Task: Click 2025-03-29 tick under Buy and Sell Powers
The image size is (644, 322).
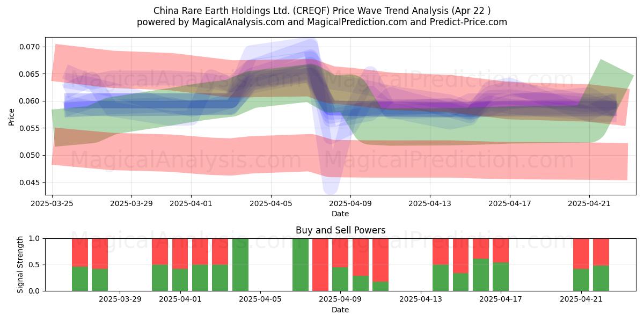Action: pyautogui.click(x=120, y=299)
